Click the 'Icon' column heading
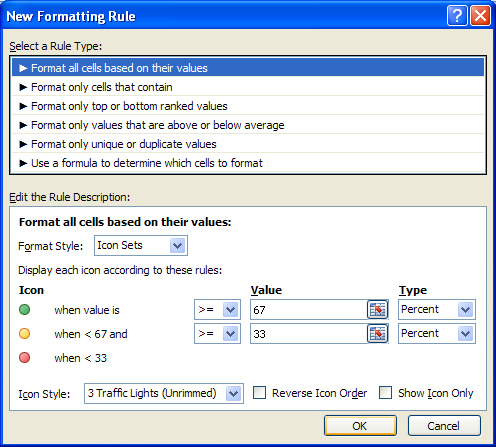Screen dimensions: 496x447 (x=31, y=290)
